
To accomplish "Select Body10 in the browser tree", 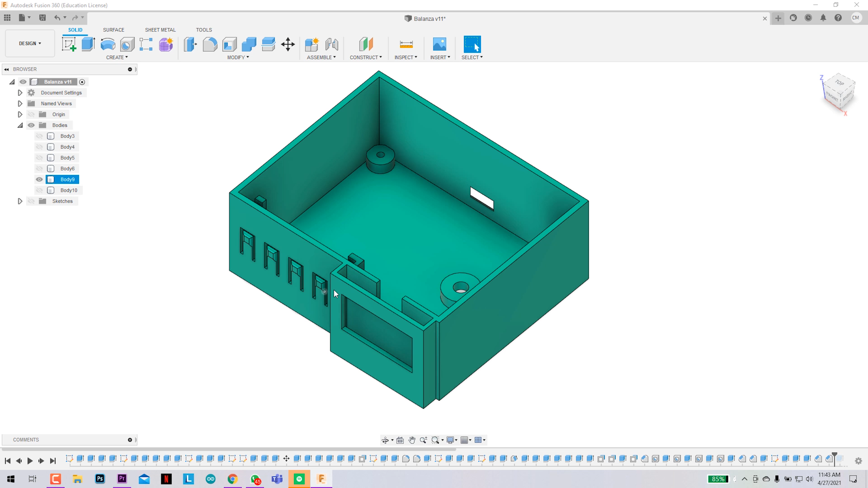I will pos(69,190).
